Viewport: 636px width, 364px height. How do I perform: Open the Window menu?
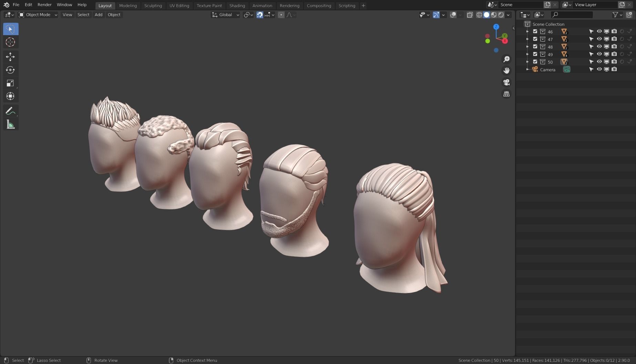point(64,5)
